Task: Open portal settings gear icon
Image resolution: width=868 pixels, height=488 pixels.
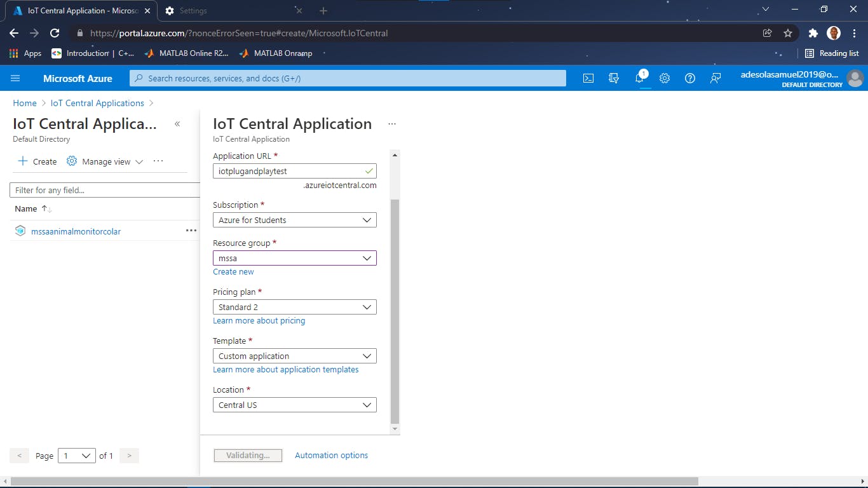Action: tap(665, 78)
